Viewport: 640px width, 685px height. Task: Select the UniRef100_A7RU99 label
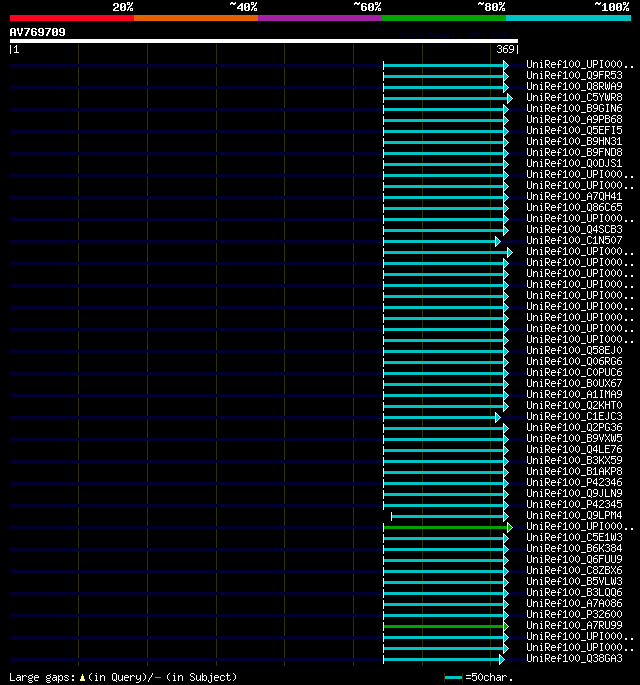(574, 625)
